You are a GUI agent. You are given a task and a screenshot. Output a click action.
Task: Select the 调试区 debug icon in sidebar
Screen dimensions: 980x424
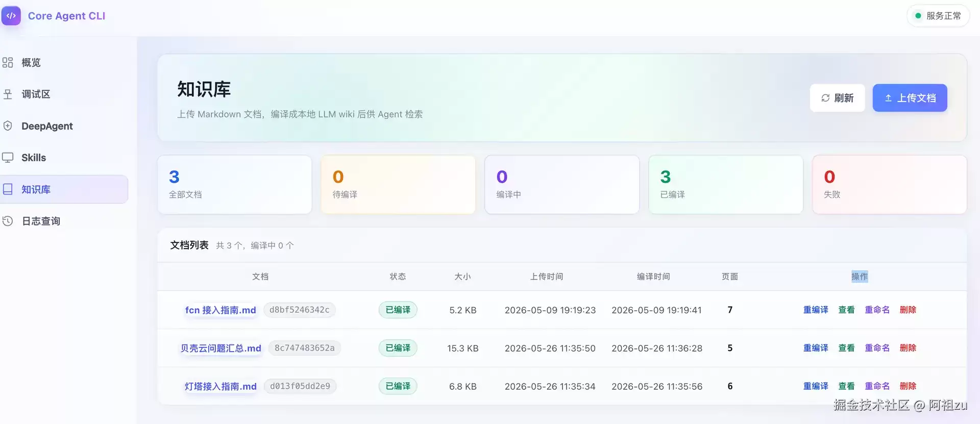tap(8, 94)
